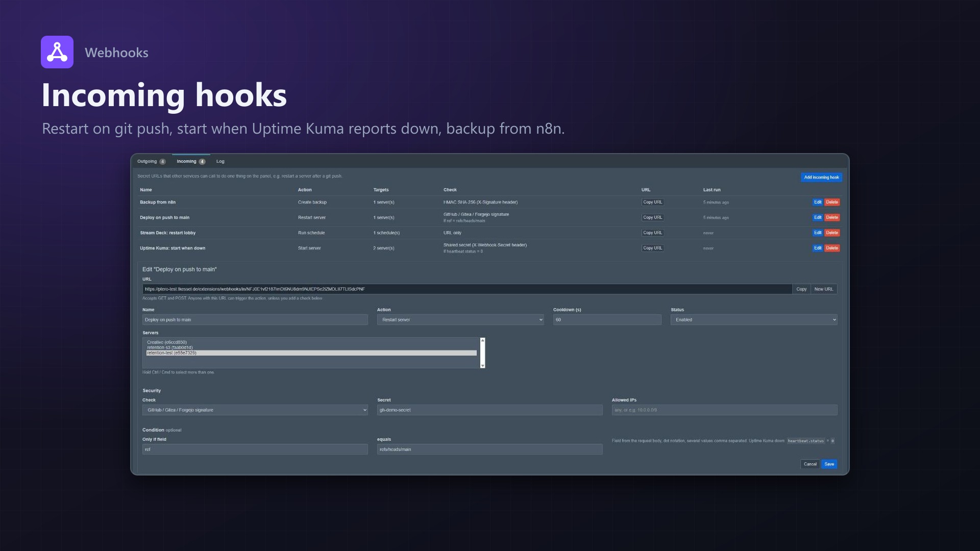
Task: Open the Check dropdown with GitHub signature
Action: click(255, 410)
